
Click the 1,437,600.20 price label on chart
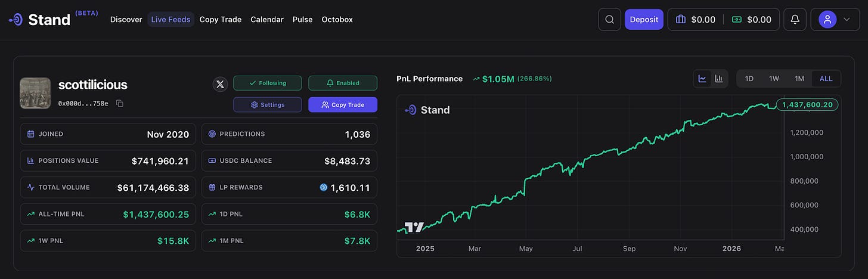tap(807, 104)
